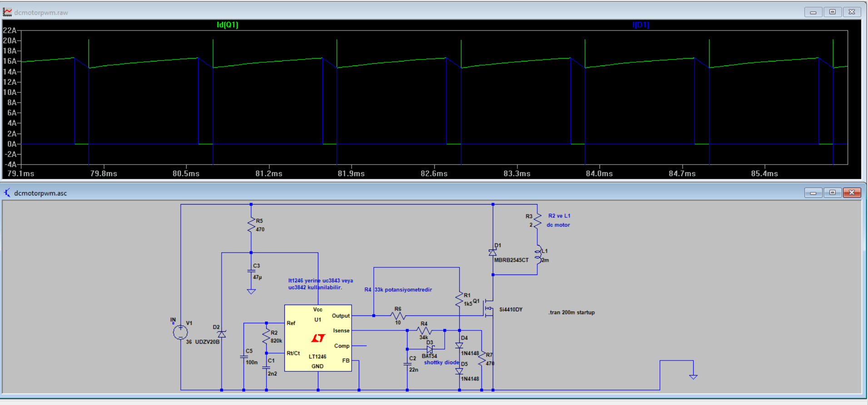Click the ground symbol under C3
Screen dimensions: 868x405
[251, 291]
